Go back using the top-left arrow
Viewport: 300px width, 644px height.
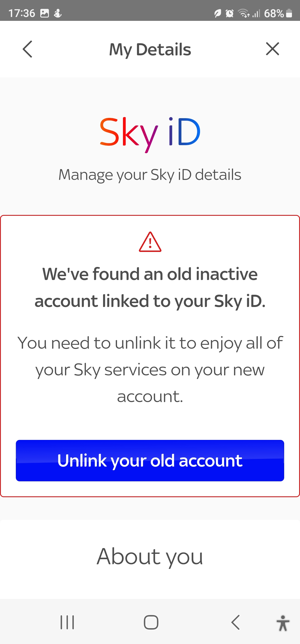[27, 49]
